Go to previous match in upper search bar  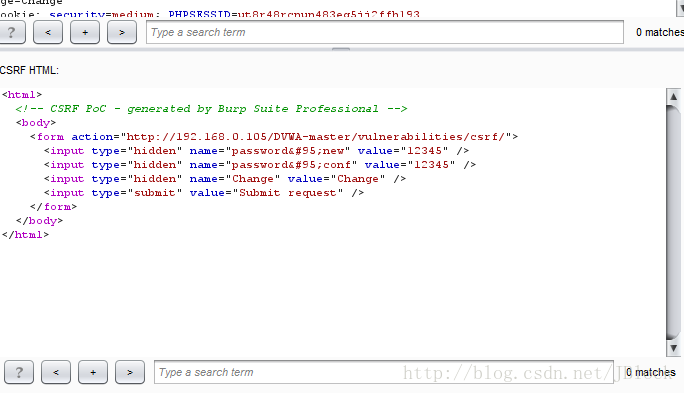coord(48,32)
